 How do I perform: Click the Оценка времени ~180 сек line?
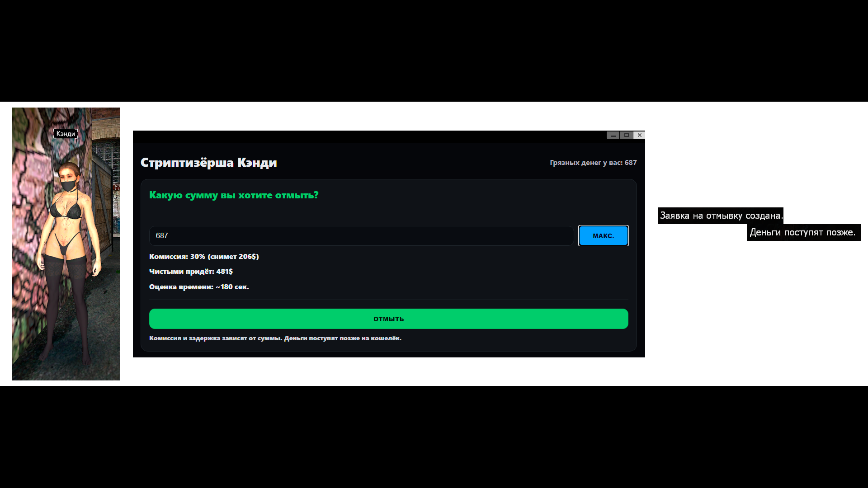click(x=199, y=287)
